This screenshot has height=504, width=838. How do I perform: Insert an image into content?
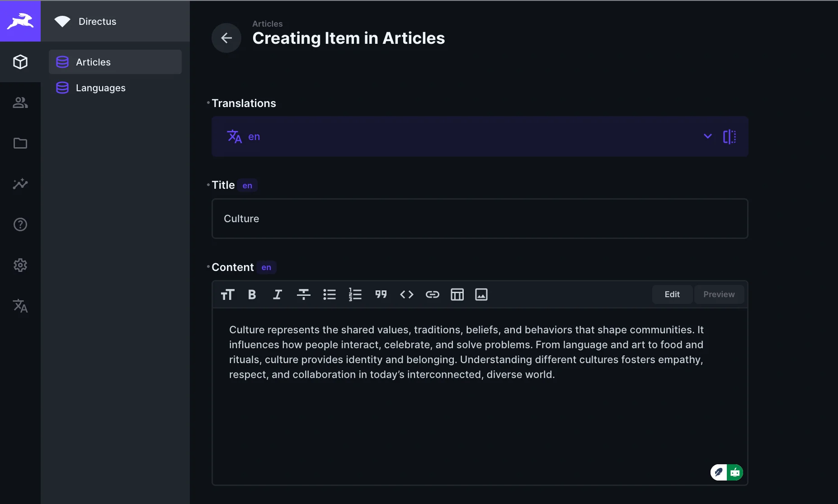point(481,294)
